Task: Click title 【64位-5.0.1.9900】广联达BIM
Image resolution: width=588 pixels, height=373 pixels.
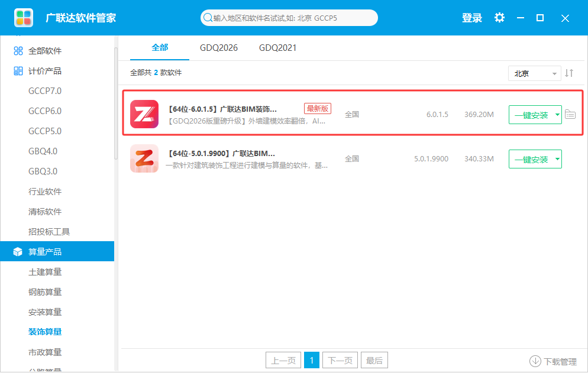Action: coord(222,153)
